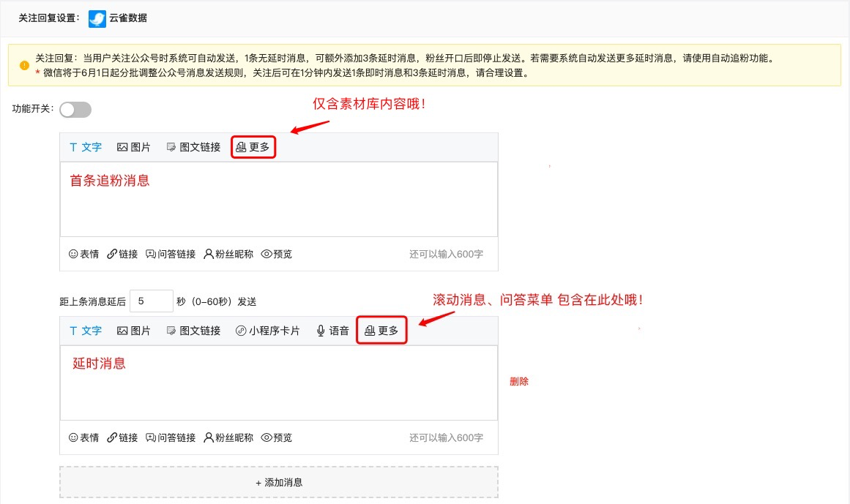Preview the delayed message with 预览

coord(277,437)
